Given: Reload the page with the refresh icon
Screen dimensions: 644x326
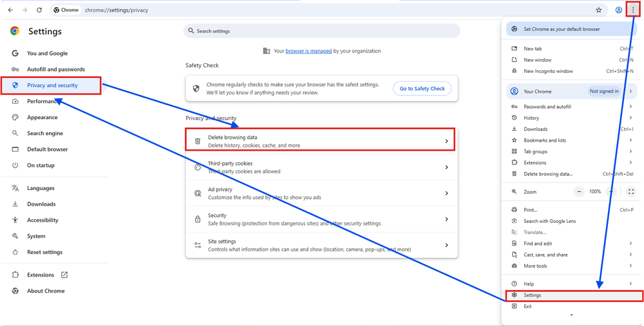Looking at the screenshot, I should click(39, 10).
